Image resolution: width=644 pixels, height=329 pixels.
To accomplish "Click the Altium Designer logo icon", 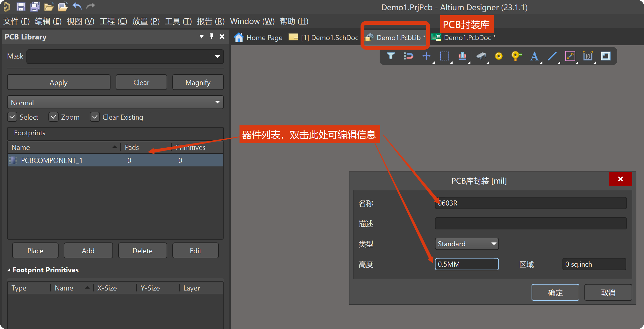I will (x=6, y=6).
